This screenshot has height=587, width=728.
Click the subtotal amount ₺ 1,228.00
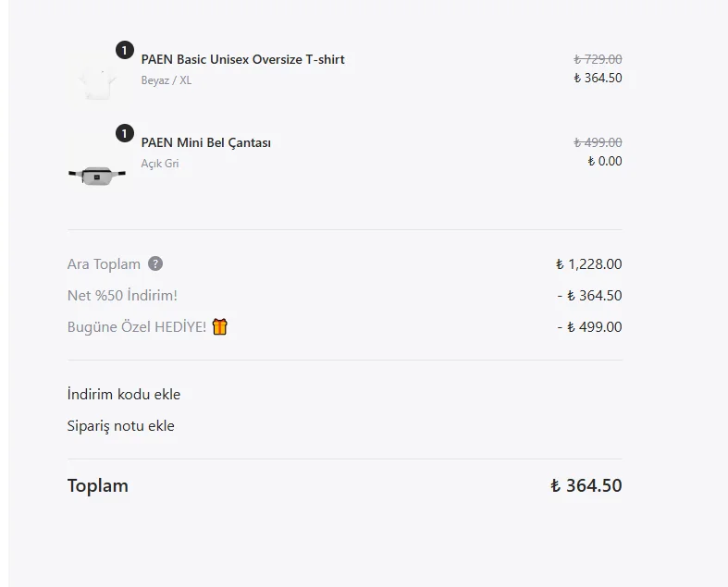(x=588, y=264)
